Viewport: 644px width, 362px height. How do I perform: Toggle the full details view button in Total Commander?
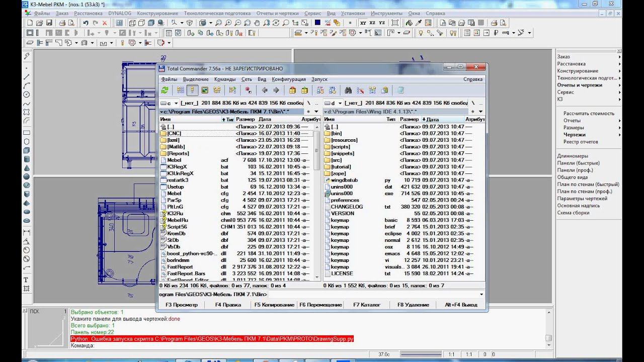(192, 90)
